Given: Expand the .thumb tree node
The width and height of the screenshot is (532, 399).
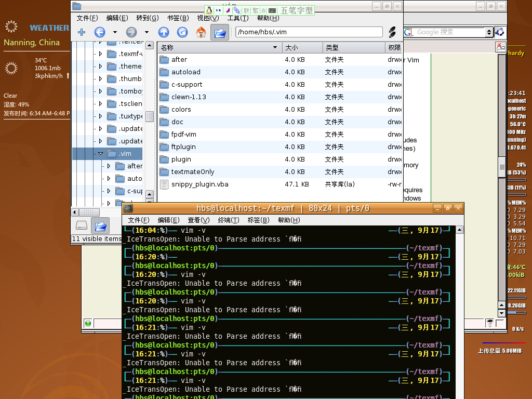Looking at the screenshot, I should [x=100, y=79].
